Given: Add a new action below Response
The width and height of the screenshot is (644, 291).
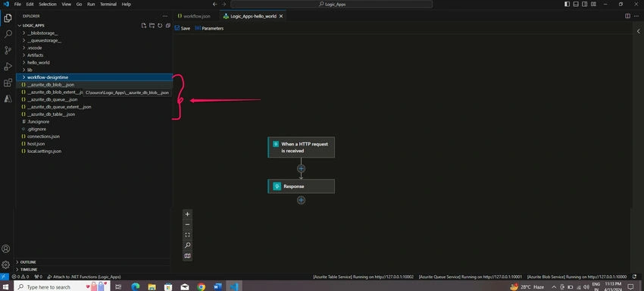Looking at the screenshot, I should (301, 200).
